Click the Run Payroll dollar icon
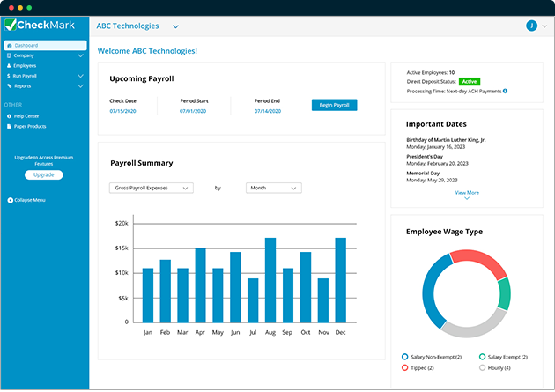Screen dimensions: 555x392 pyautogui.click(x=9, y=76)
